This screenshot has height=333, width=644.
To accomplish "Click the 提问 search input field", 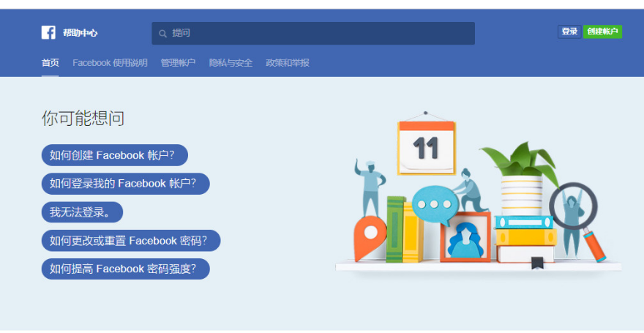I will [x=313, y=33].
